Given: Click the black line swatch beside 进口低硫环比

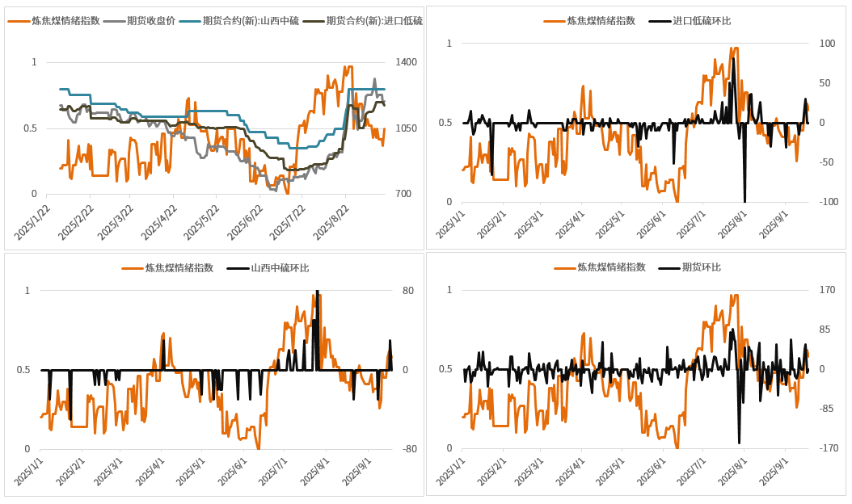Looking at the screenshot, I should coord(660,20).
